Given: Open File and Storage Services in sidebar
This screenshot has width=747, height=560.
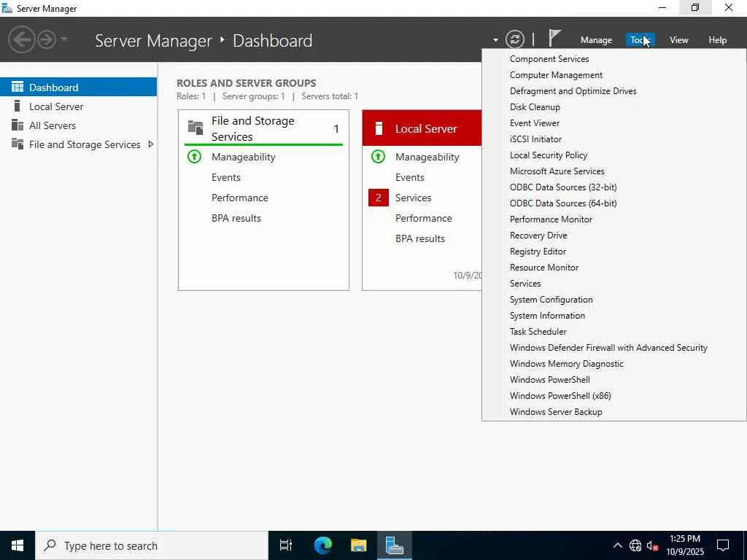Looking at the screenshot, I should [x=78, y=144].
